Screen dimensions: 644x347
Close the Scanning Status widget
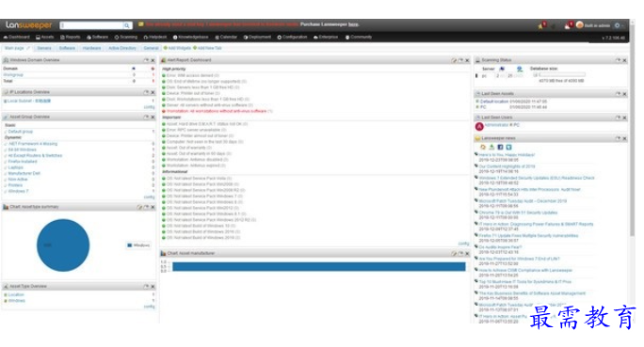[x=624, y=60]
